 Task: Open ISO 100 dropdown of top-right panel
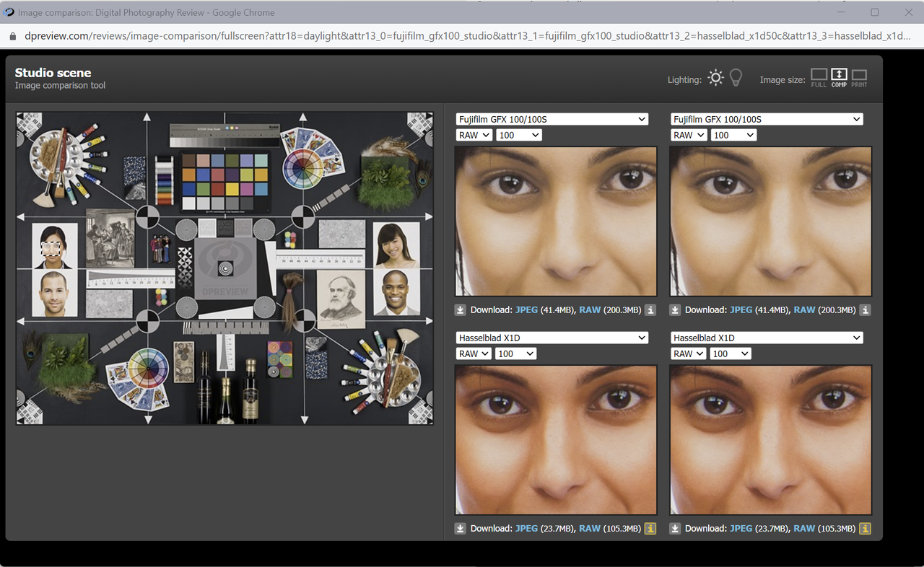click(733, 135)
